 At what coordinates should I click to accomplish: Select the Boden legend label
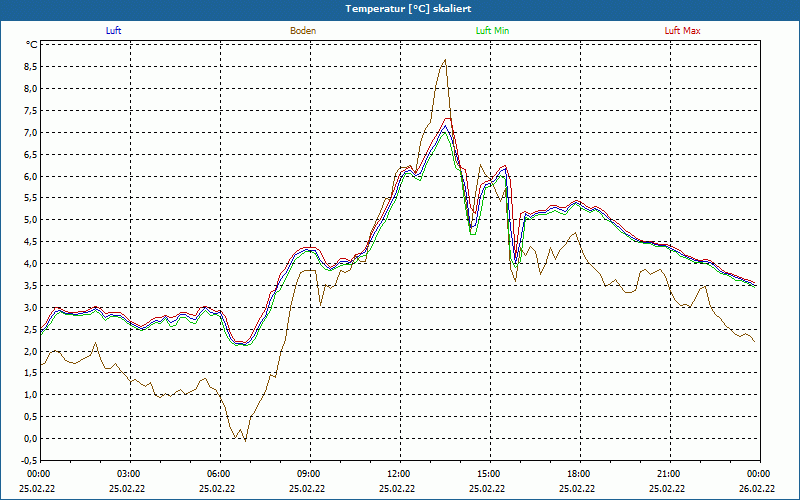pos(303,31)
